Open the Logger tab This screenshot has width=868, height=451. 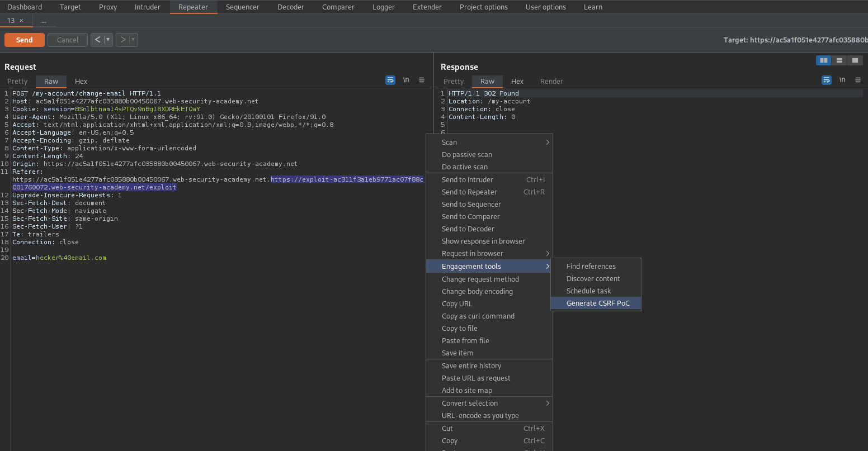pyautogui.click(x=384, y=7)
